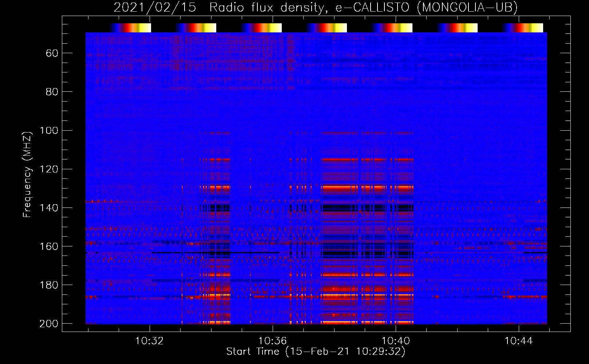Click the 10:32 time tick label
This screenshot has height=364, width=589.
pyautogui.click(x=150, y=341)
